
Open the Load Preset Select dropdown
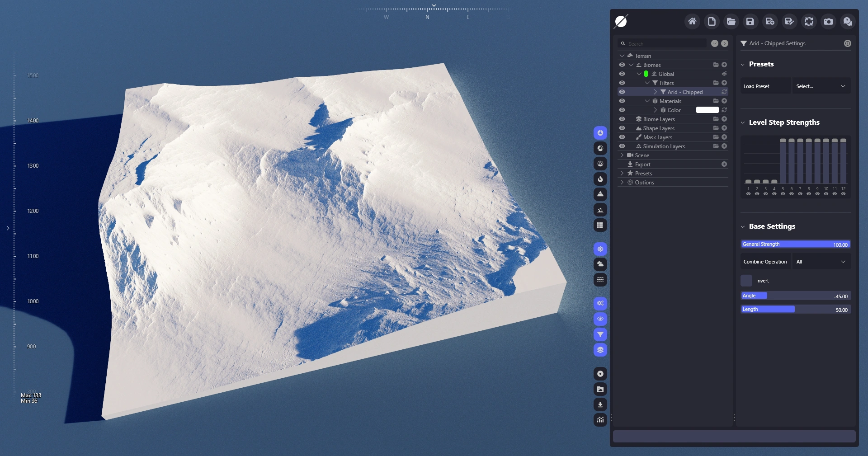click(x=821, y=86)
